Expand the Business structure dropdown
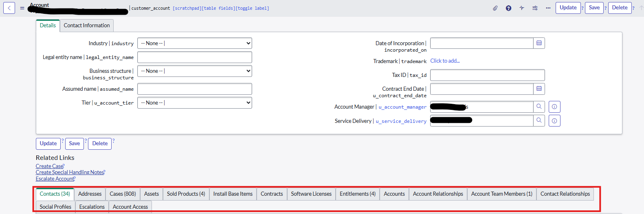The width and height of the screenshot is (644, 214). pyautogui.click(x=195, y=71)
